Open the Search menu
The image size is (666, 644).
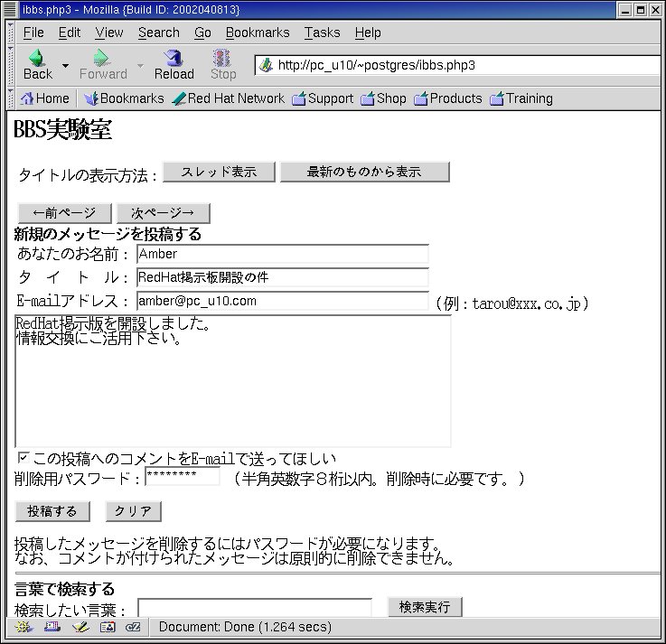159,33
